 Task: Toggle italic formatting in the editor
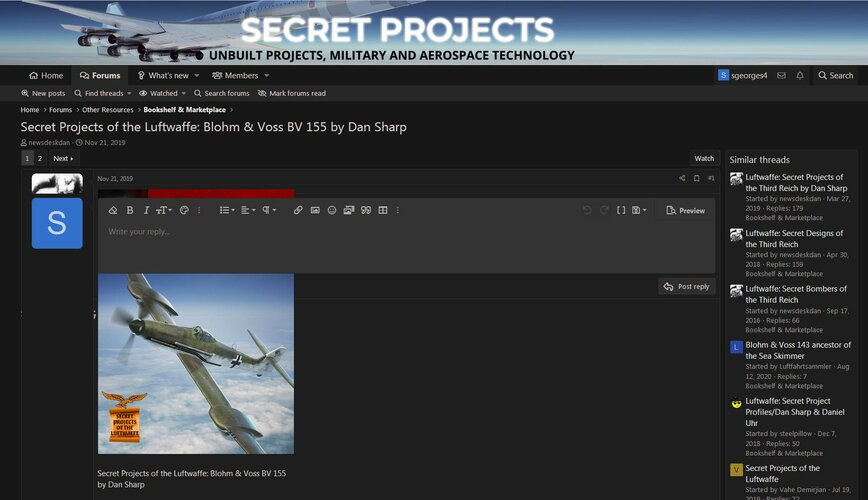[146, 210]
